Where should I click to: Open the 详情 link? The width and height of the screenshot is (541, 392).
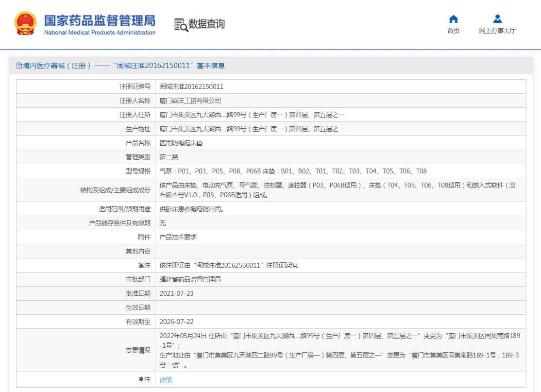pyautogui.click(x=166, y=380)
